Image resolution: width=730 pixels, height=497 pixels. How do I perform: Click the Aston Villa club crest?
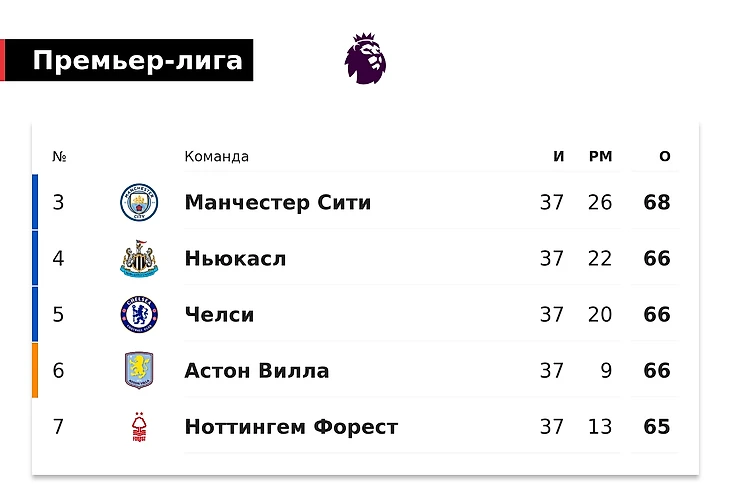(x=139, y=370)
